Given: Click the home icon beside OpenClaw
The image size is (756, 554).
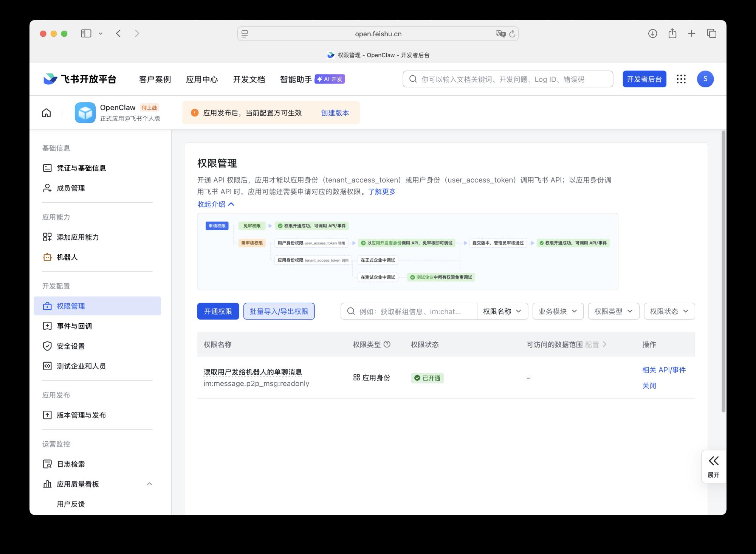Looking at the screenshot, I should point(46,113).
